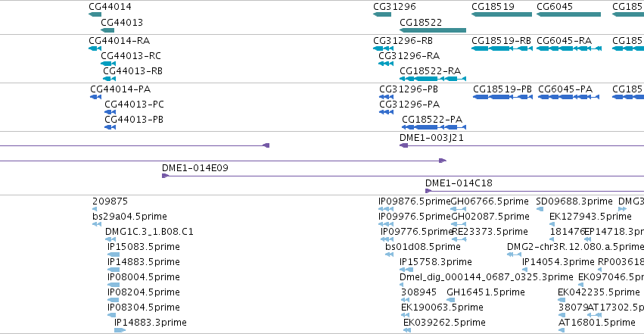Select EST GH16451.5prime

tap(450, 301)
